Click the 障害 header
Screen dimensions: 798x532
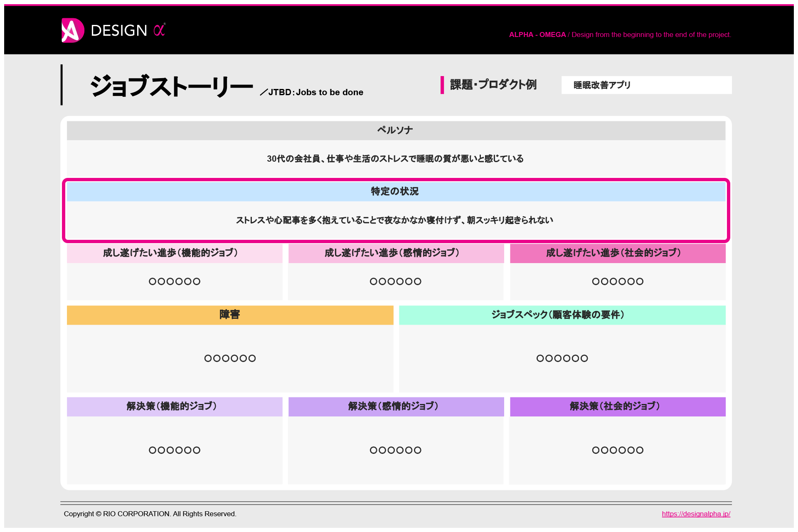pos(230,315)
